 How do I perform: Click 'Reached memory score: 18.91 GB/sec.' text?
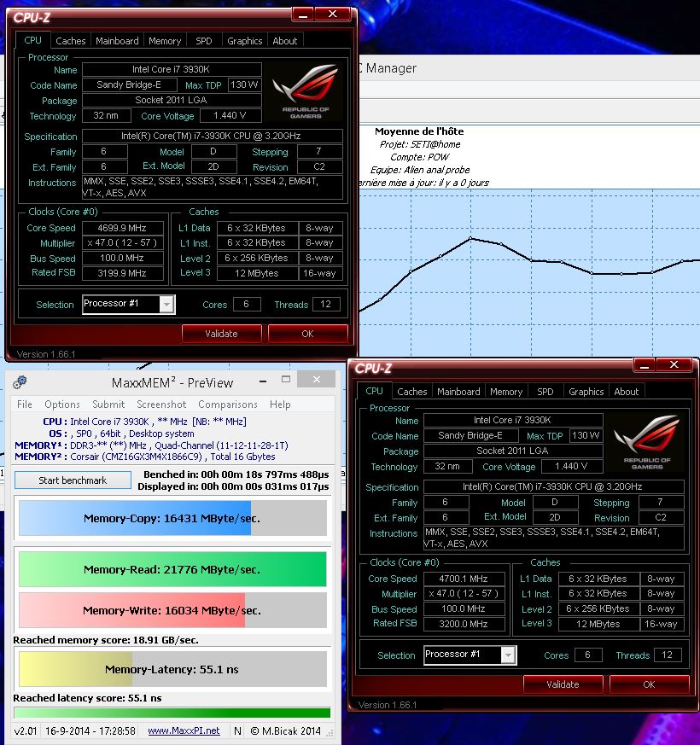coord(106,640)
